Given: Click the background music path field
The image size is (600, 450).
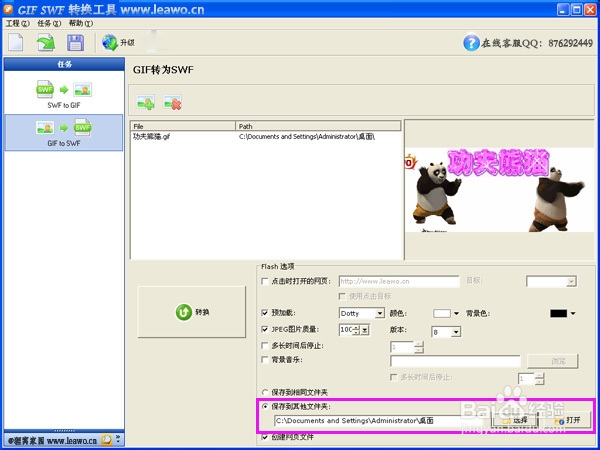Looking at the screenshot, I should click(455, 361).
